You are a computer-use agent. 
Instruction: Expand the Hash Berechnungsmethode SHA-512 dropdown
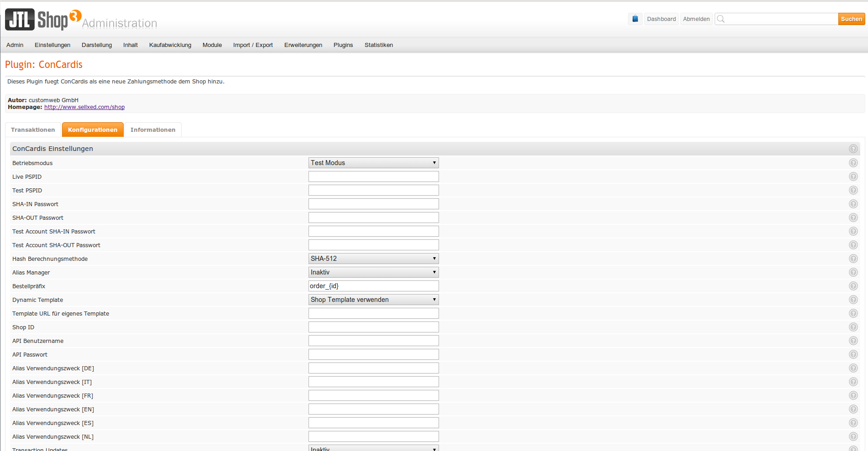(373, 259)
